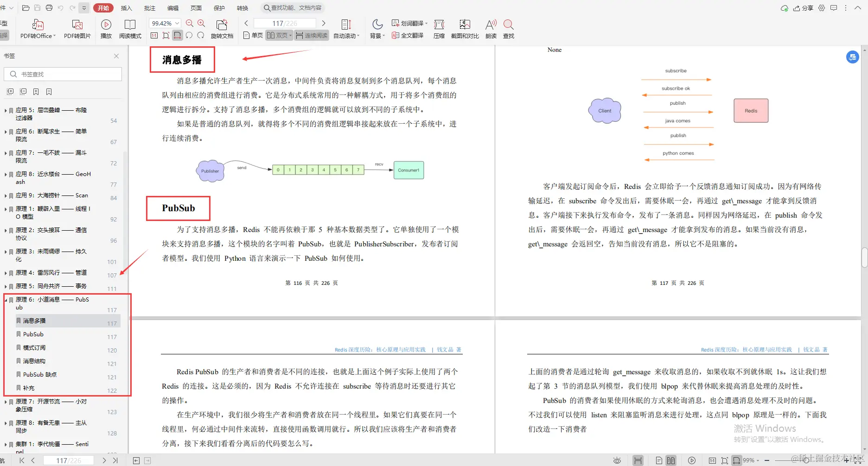Start 朗读 text-to-speech reading
The height and width of the screenshot is (466, 868).
coord(491,29)
